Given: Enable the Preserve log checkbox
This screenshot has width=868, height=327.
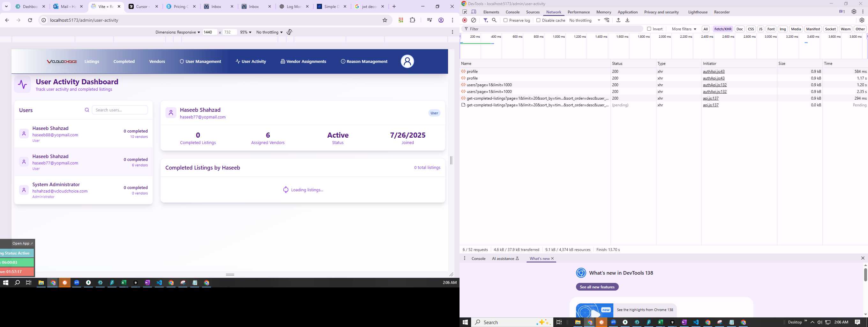Looking at the screenshot, I should (x=505, y=20).
